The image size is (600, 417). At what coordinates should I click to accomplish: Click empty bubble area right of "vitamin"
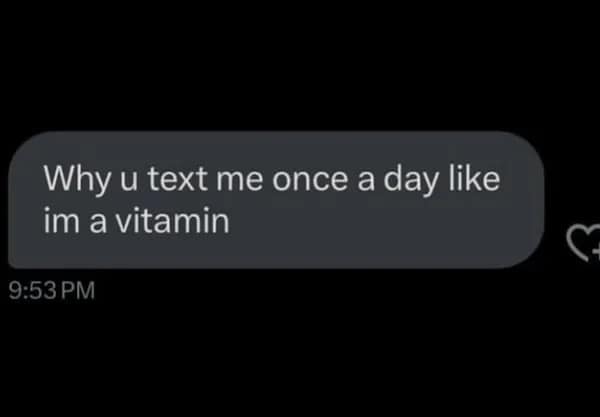tap(383, 222)
